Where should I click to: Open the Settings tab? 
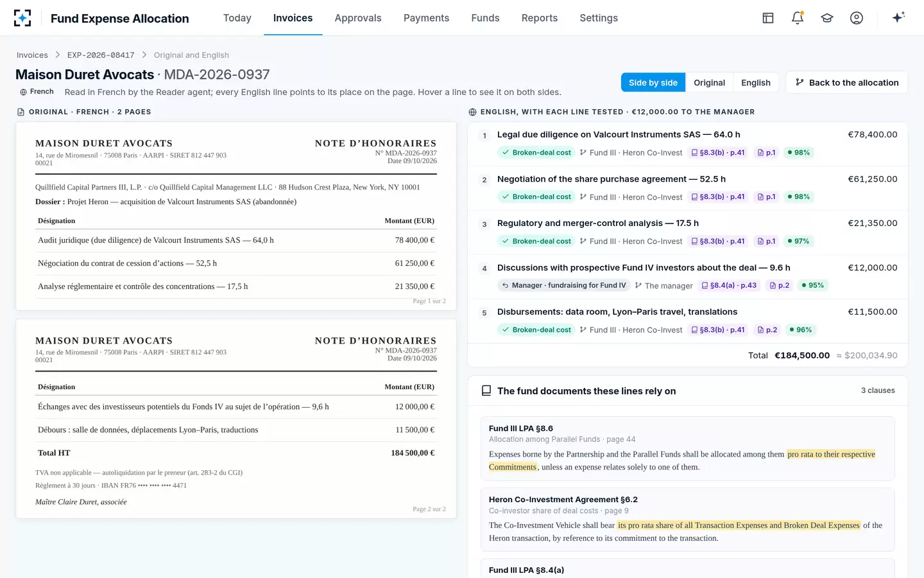point(599,18)
